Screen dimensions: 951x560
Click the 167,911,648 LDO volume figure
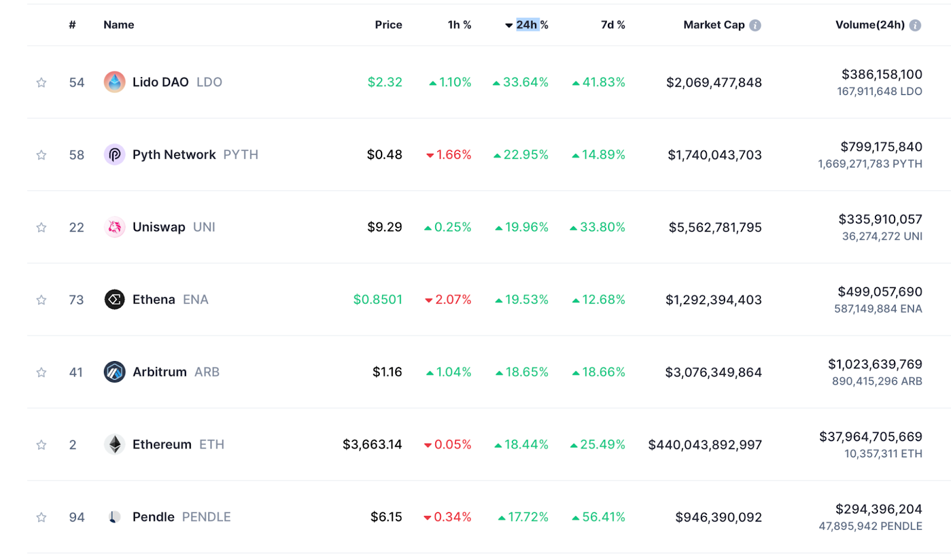pyautogui.click(x=880, y=91)
